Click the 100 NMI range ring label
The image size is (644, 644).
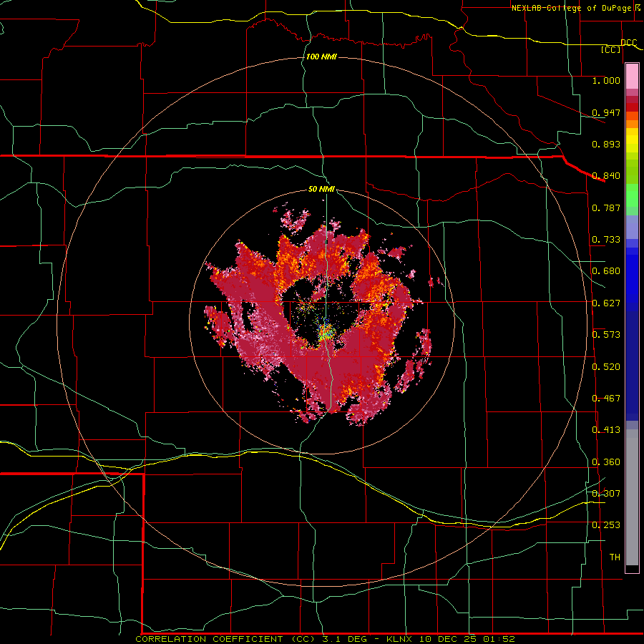click(321, 57)
